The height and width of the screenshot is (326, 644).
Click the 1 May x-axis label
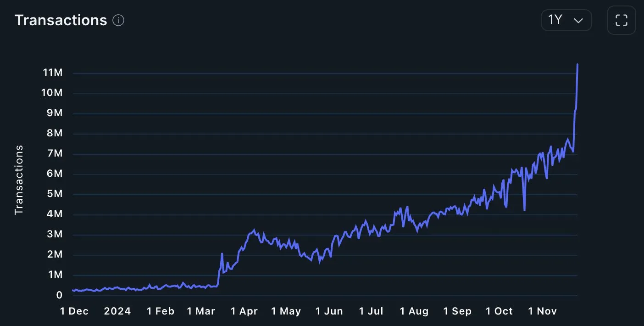286,311
